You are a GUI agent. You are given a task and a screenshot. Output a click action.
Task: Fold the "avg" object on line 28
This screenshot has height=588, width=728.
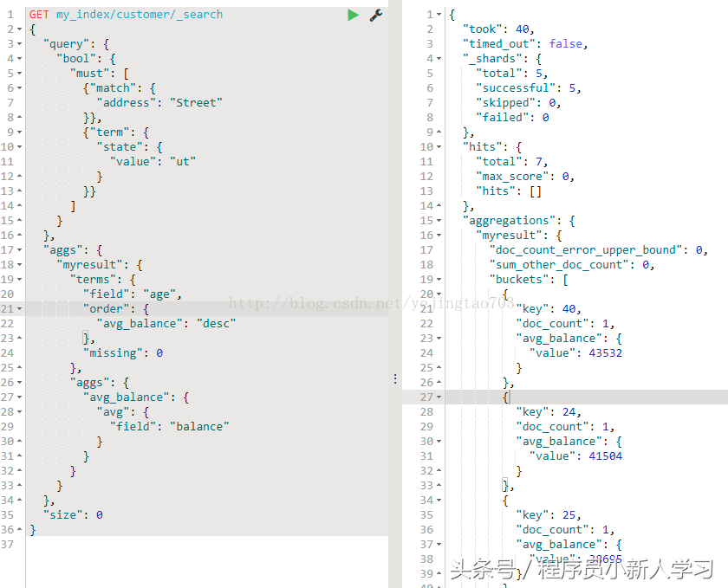(x=19, y=412)
